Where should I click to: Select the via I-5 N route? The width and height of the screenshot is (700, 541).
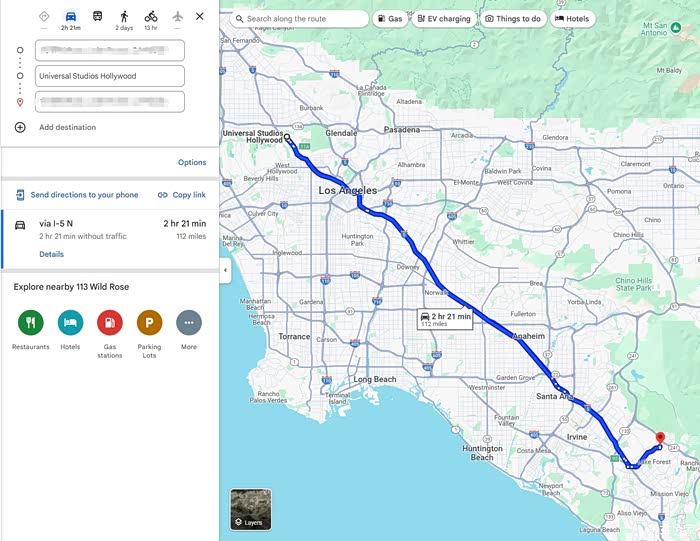tap(110, 239)
